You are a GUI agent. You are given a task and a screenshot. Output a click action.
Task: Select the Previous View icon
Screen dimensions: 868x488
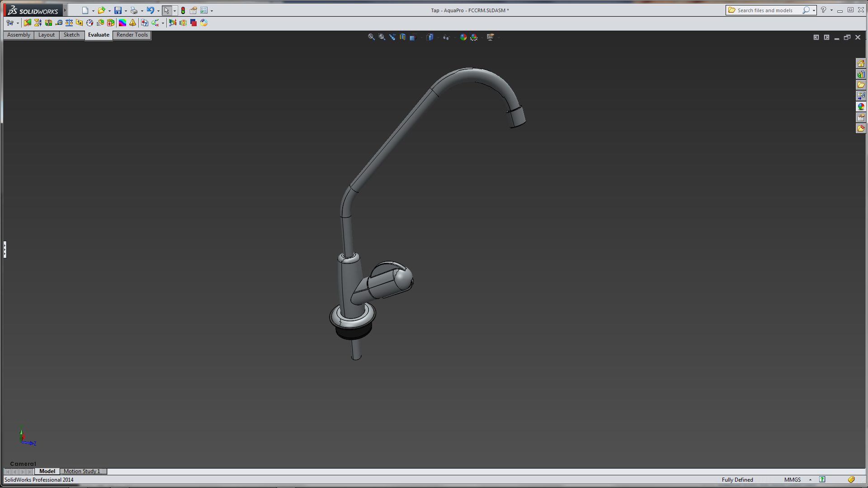[392, 37]
